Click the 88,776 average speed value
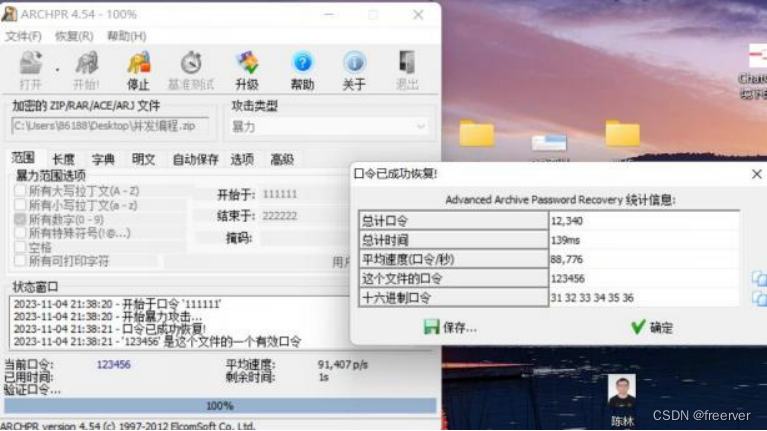Image resolution: width=767 pixels, height=431 pixels. 566,259
